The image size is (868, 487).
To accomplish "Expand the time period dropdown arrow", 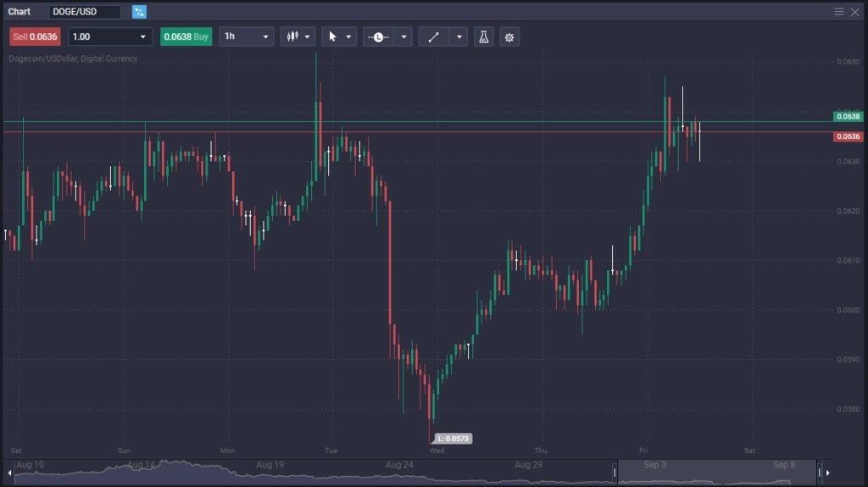I will (403, 37).
